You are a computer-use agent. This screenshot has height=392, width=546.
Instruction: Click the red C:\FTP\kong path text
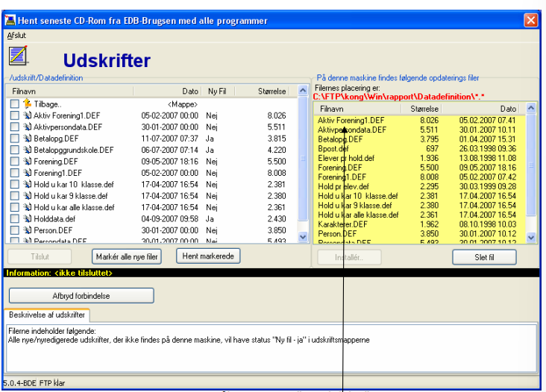pos(398,97)
